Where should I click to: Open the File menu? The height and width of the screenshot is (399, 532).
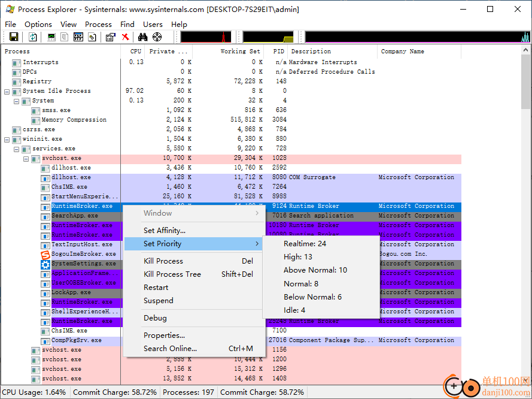[11, 25]
